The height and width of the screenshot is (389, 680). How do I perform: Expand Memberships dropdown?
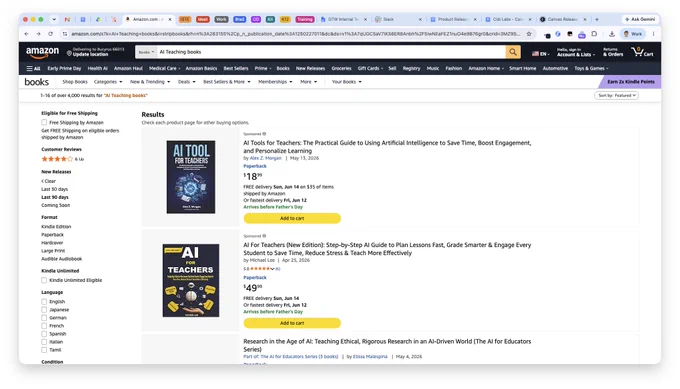click(x=275, y=82)
